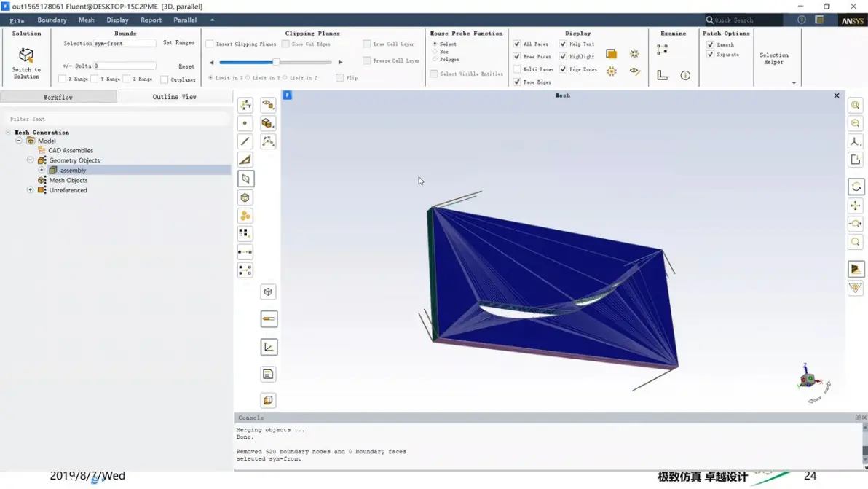Click the axis orientation icon in right toolbar
Image resolution: width=868 pixels, height=489 pixels.
point(856,142)
